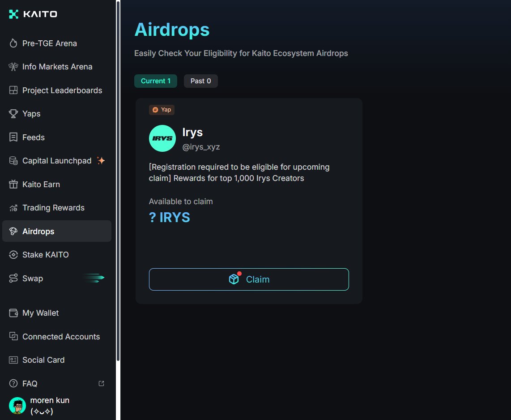Viewport: 511px width, 420px height.
Task: Click the Social Card icon
Action: (13, 360)
